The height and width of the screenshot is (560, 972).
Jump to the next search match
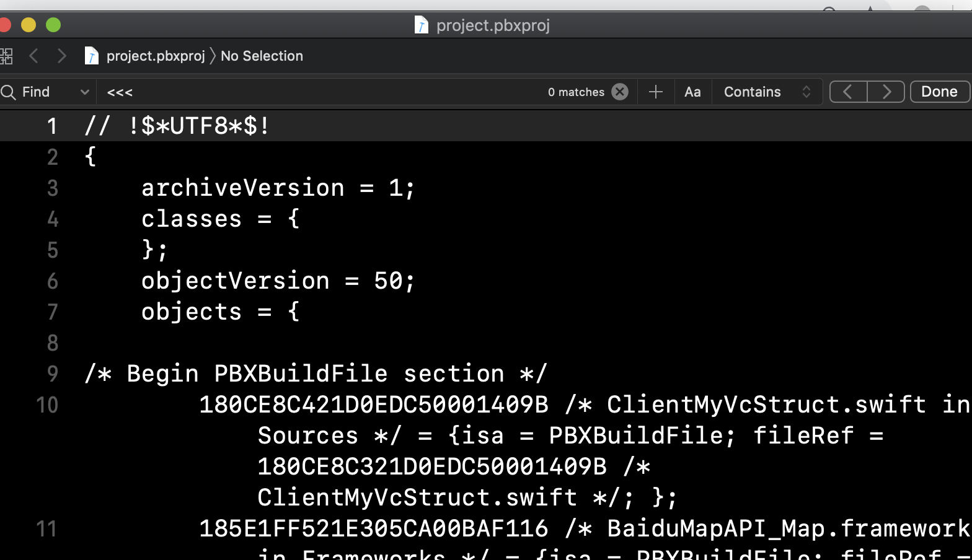point(886,92)
